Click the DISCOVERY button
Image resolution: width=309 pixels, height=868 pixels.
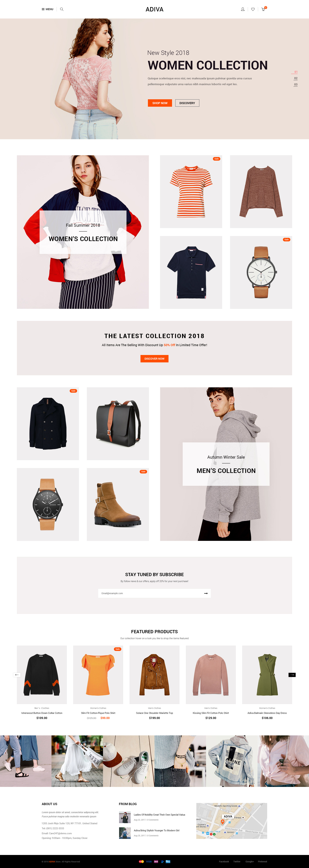point(187,103)
